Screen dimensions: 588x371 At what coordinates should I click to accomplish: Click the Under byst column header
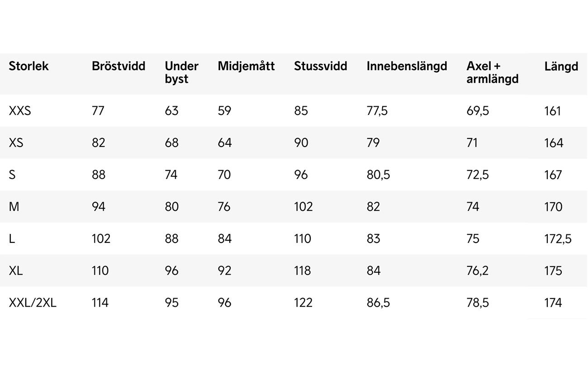(181, 72)
